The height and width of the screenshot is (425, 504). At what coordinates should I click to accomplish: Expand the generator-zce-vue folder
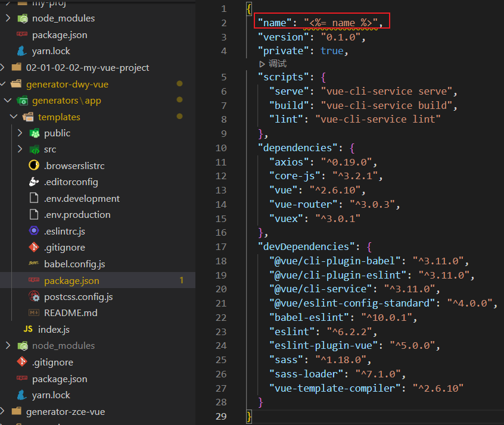(4, 411)
